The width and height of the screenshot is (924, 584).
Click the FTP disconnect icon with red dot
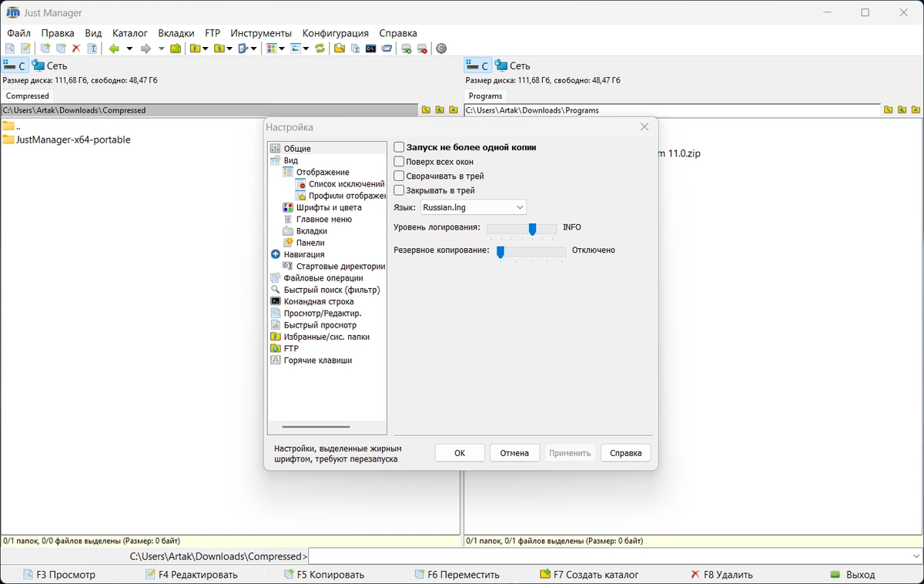coord(422,49)
